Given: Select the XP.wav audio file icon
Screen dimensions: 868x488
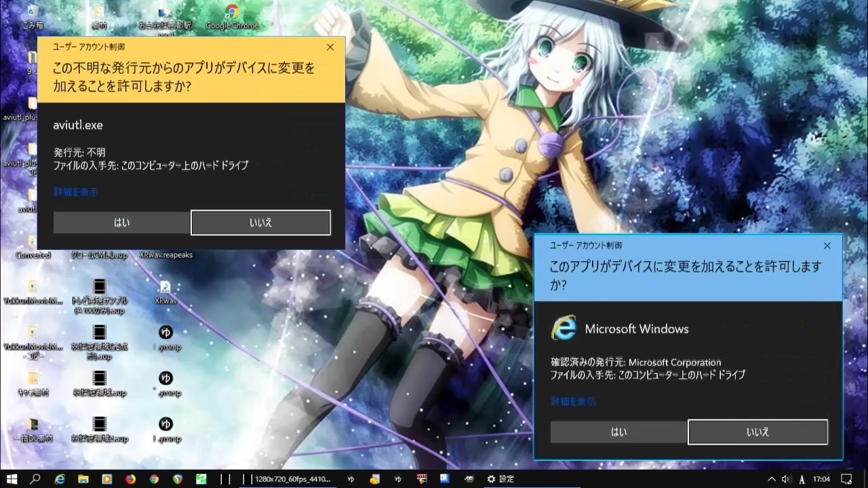Looking at the screenshot, I should click(x=165, y=293).
